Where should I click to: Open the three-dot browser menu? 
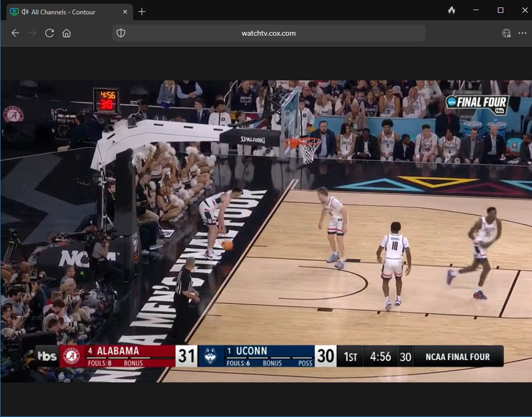click(522, 33)
